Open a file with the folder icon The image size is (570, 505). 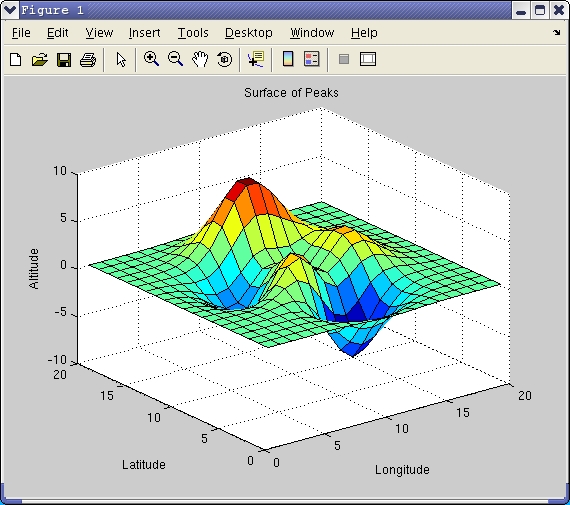(40, 59)
